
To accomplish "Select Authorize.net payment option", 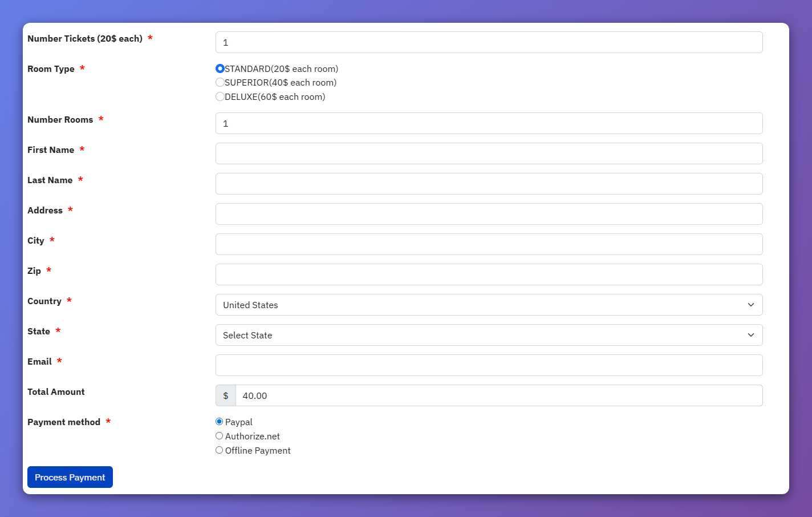I will point(220,436).
